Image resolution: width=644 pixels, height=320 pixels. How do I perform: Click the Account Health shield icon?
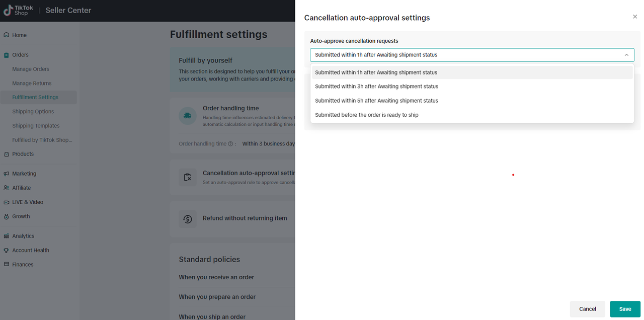[7, 250]
